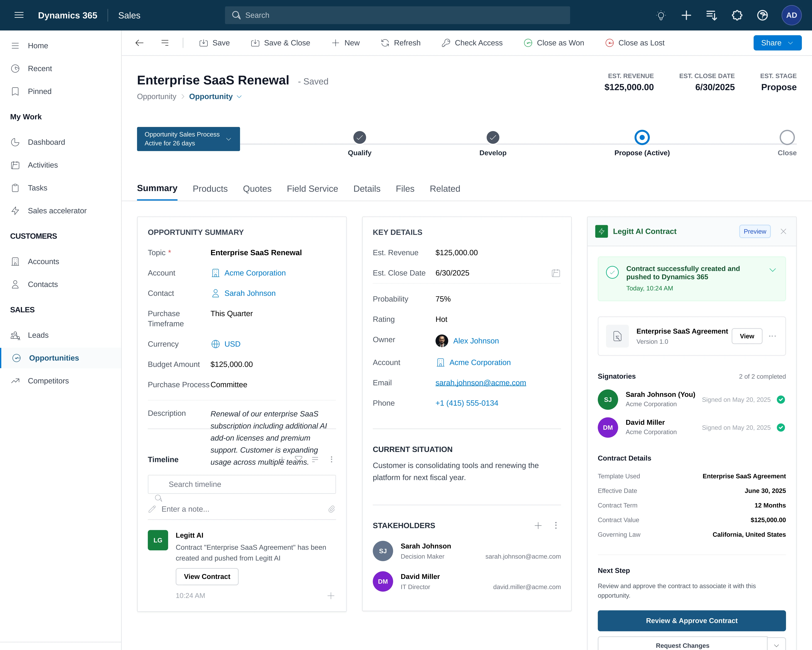812x650 pixels.
Task: Open the Alex Johnson owner link
Action: (x=476, y=341)
